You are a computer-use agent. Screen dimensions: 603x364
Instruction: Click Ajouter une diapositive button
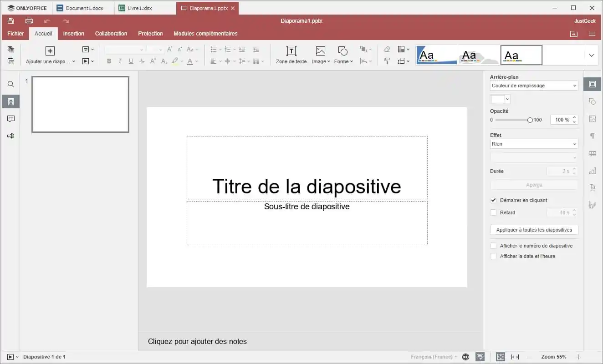pyautogui.click(x=50, y=55)
